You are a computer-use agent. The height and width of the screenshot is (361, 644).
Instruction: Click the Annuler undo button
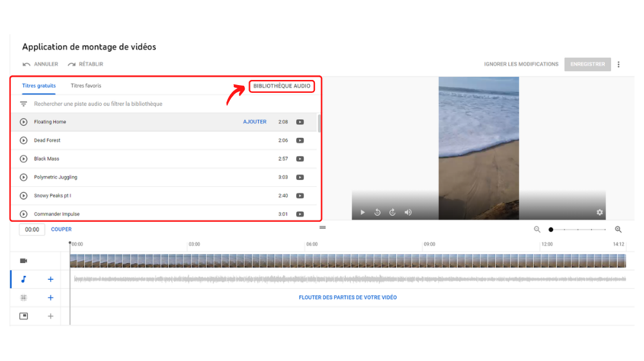coord(40,64)
